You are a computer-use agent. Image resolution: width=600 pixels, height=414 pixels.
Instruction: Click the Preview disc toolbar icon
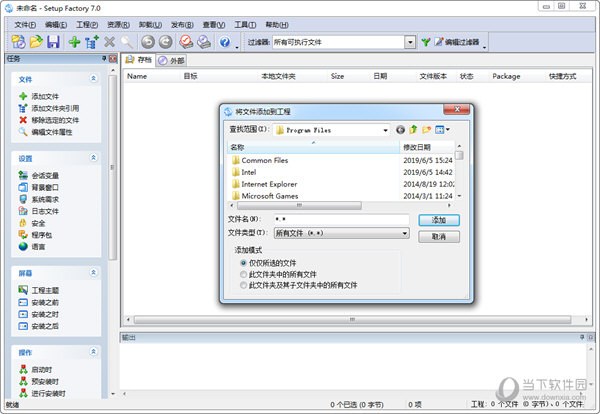(204, 42)
